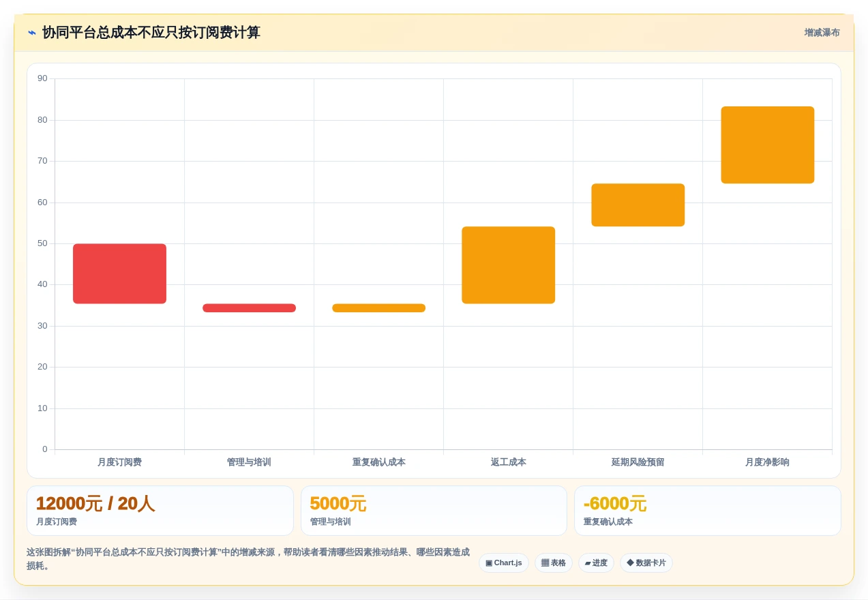Open the 5000元 管理与培训 data card
Screen dimensions: 868x600
coord(434,511)
